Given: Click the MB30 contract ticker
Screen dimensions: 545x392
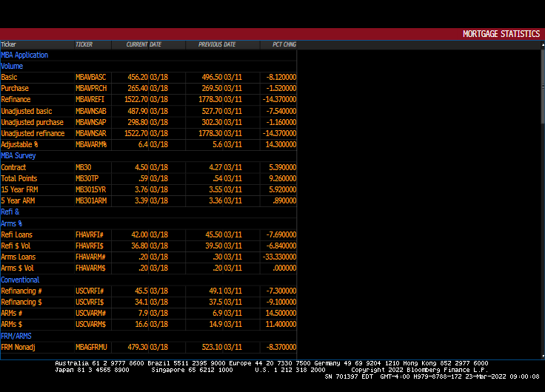Looking at the screenshot, I should click(x=83, y=167).
